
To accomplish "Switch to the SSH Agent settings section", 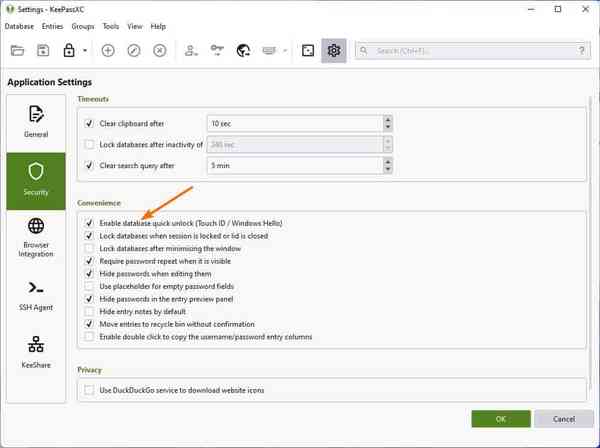I will click(36, 296).
